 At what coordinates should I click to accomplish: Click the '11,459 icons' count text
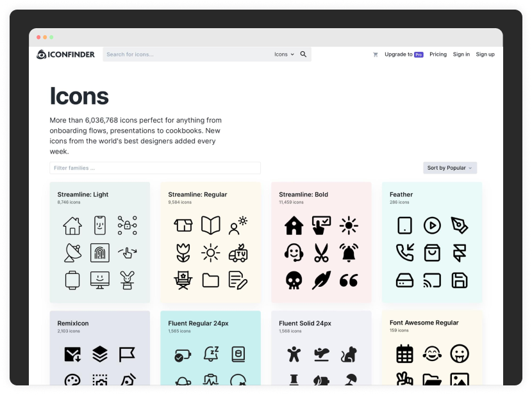click(291, 202)
